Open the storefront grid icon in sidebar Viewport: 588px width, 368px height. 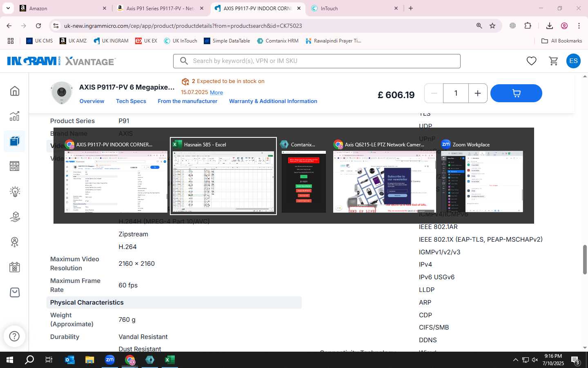tap(15, 166)
